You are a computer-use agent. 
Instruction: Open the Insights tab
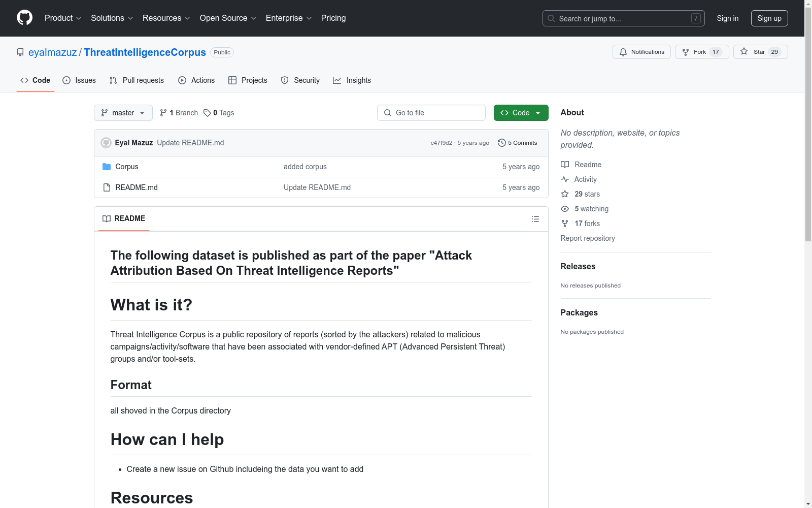coord(352,80)
